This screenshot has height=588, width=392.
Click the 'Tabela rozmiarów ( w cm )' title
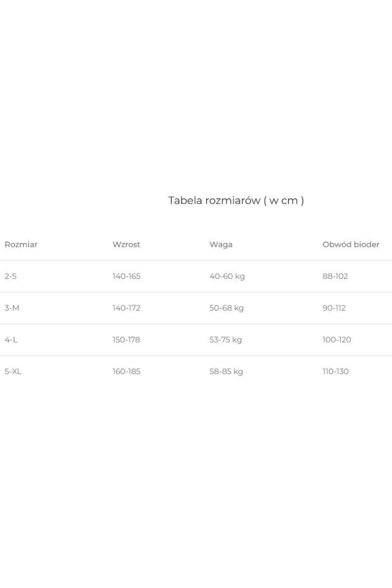[236, 200]
